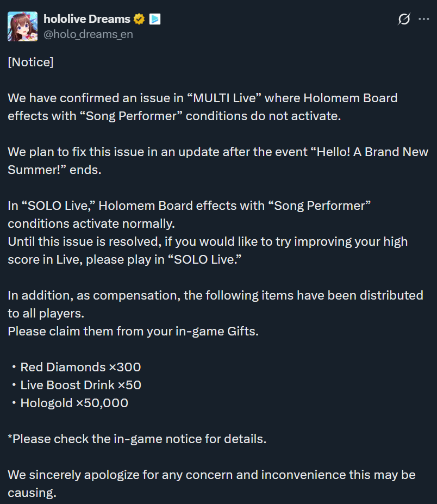The width and height of the screenshot is (437, 504).
Task: Click the hololive Dreams display name
Action: 87,19
